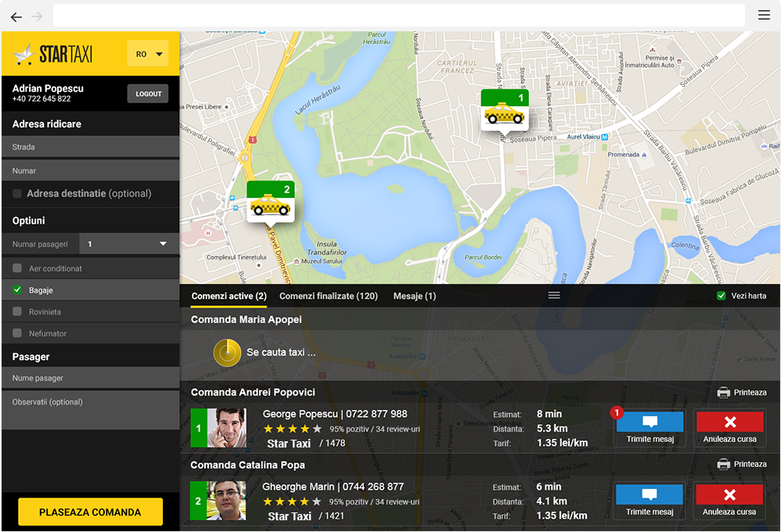
Task: Click Printeaza for Catalina Popa order
Action: pos(742,464)
